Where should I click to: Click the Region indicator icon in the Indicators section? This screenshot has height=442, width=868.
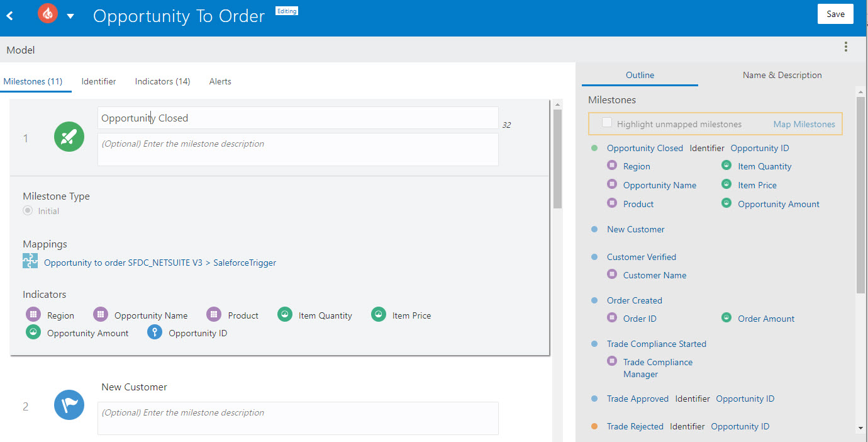33,315
